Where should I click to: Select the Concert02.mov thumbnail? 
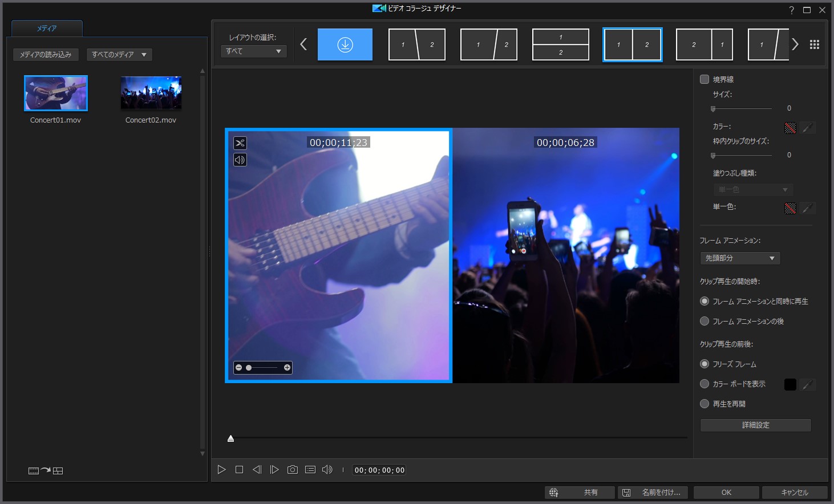click(151, 93)
